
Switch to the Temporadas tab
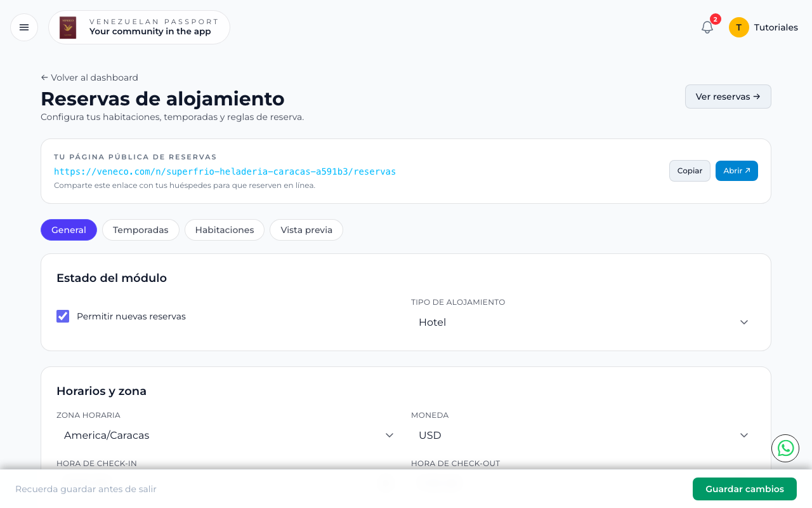(x=141, y=230)
